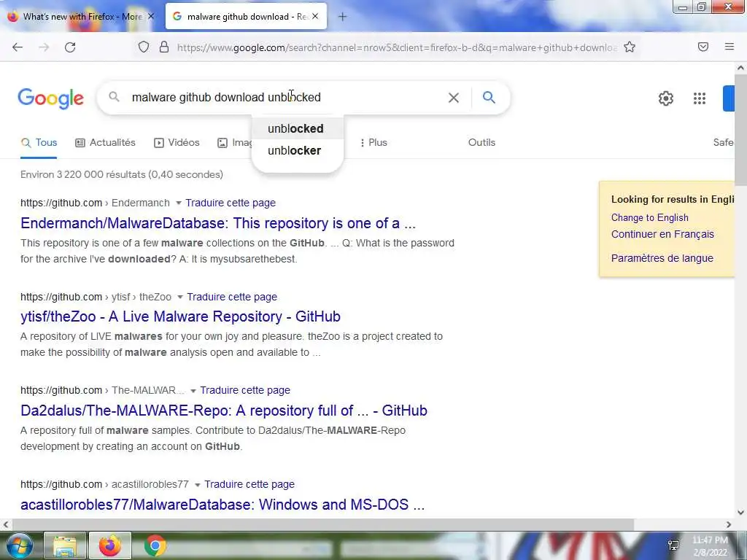Open Da2dalus/The-MALWARE-Repo result
The image size is (747, 560).
[224, 411]
